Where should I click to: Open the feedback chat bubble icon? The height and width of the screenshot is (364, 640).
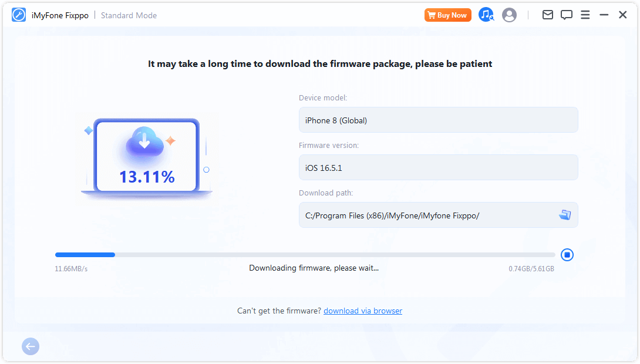click(x=566, y=15)
